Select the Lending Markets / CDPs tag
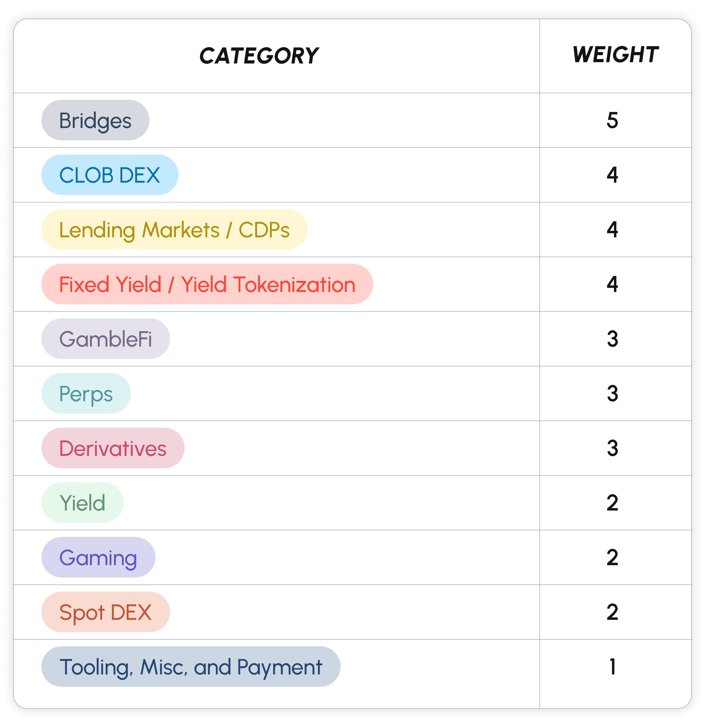This screenshot has height=728, width=705. (174, 229)
